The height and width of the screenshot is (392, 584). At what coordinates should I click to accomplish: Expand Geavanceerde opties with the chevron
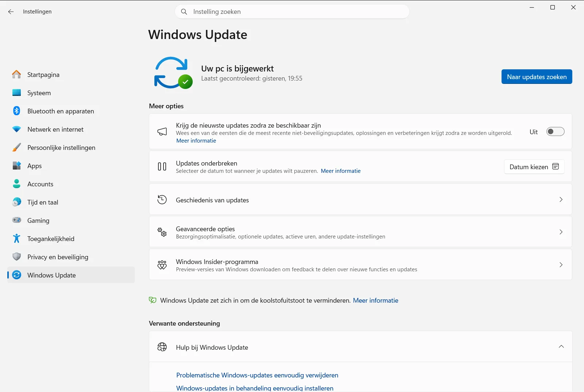click(561, 232)
